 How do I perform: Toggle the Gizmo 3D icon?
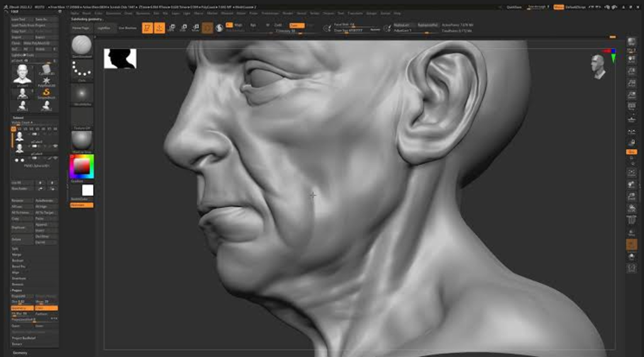pyautogui.click(x=208, y=28)
